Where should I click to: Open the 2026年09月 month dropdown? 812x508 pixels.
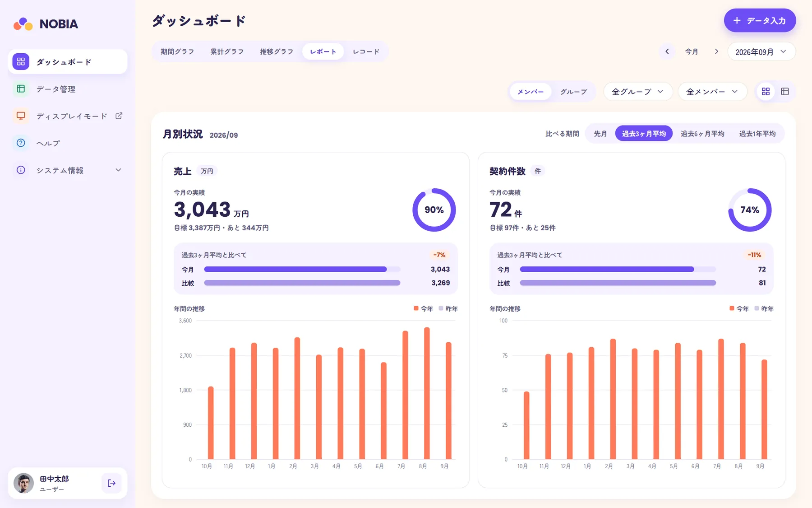pos(761,51)
